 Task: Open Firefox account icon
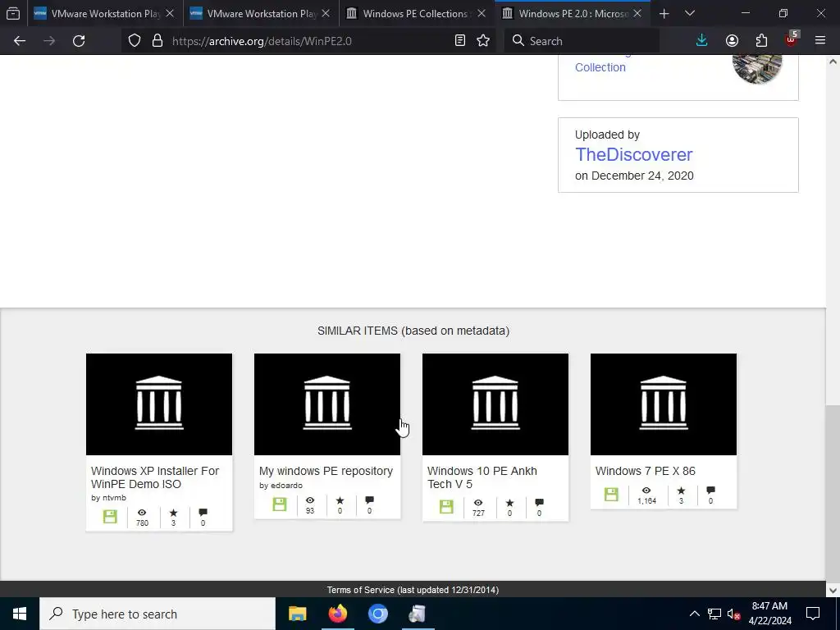tap(732, 41)
